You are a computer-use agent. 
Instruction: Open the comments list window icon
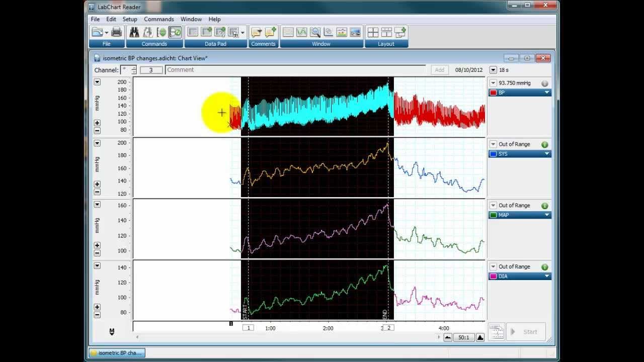click(x=257, y=32)
